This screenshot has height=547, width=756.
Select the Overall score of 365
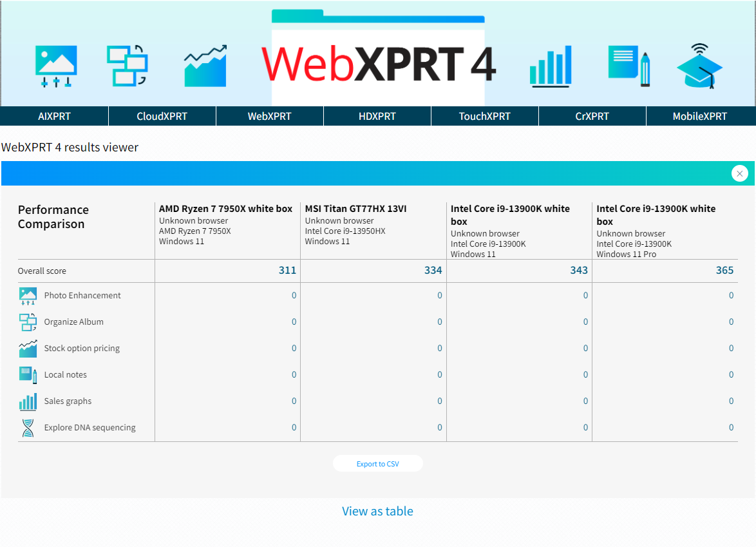(x=724, y=270)
